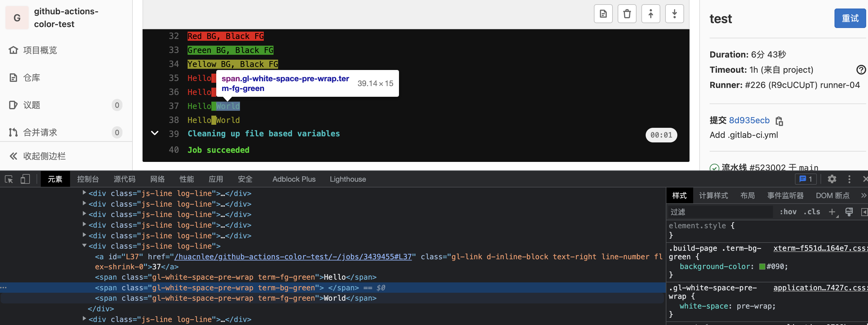Viewport: 868px width, 325px height.
Task: Show more styles pane tabs
Action: point(864,195)
